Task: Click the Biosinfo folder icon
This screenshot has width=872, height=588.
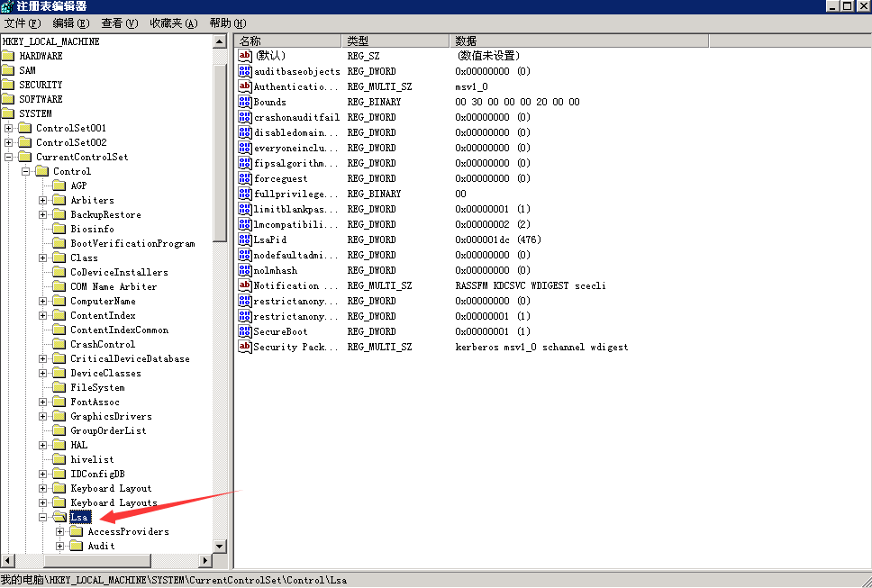Action: coord(59,229)
